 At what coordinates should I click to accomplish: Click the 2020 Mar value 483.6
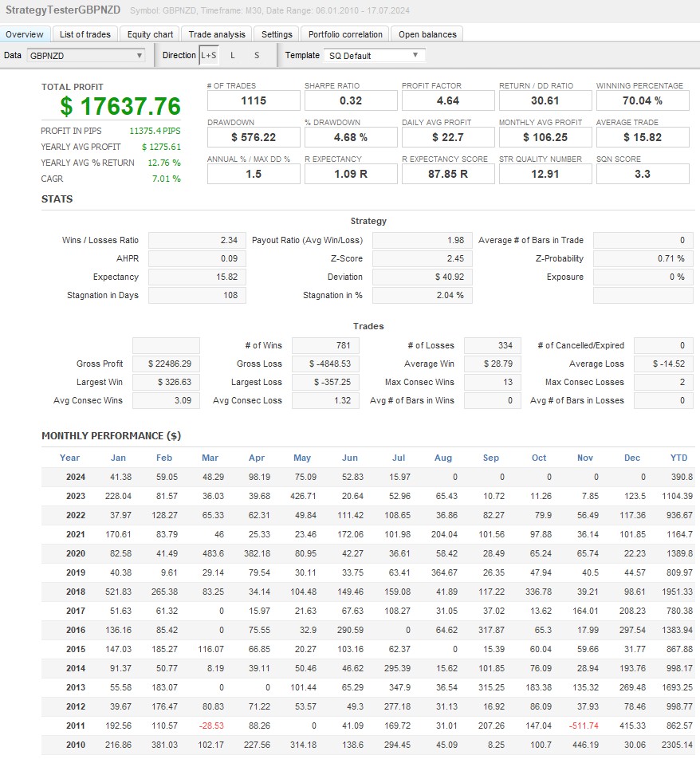tap(213, 554)
